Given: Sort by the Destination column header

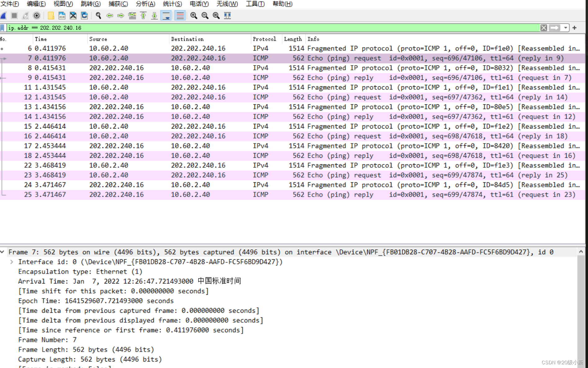Looking at the screenshot, I should pos(210,39).
